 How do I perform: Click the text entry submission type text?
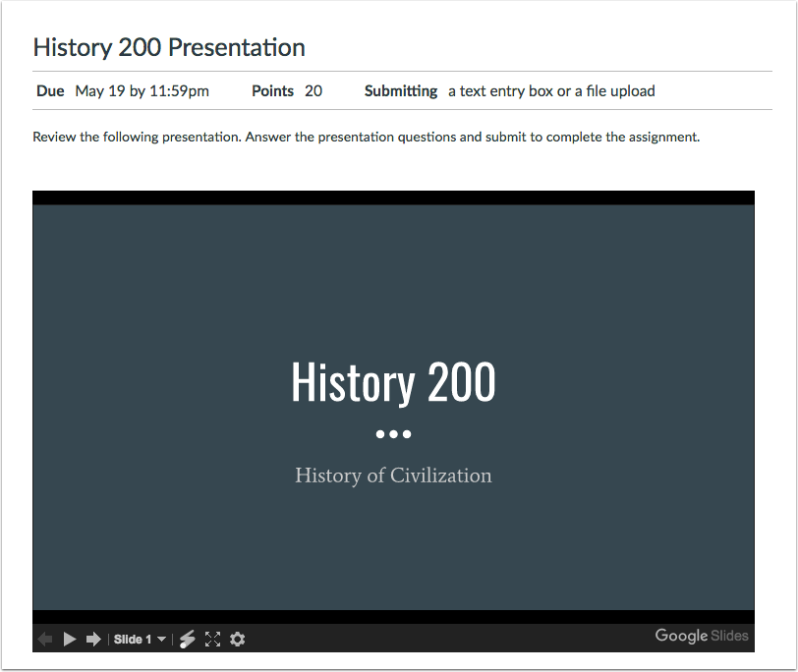point(551,90)
